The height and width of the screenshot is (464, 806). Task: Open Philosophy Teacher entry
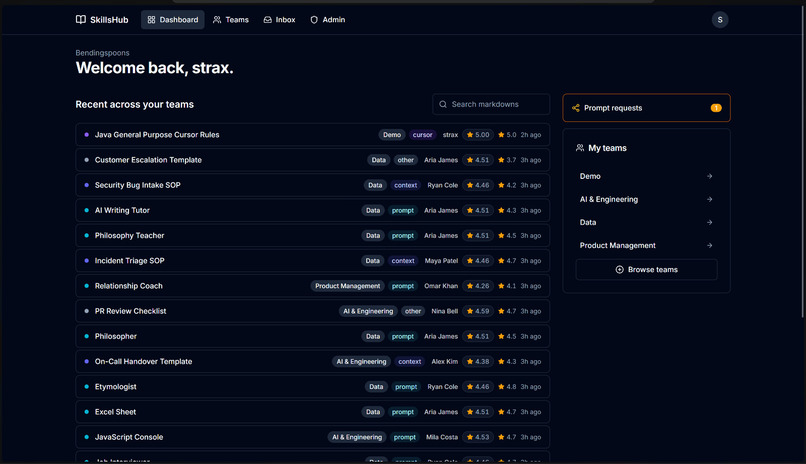(313, 235)
